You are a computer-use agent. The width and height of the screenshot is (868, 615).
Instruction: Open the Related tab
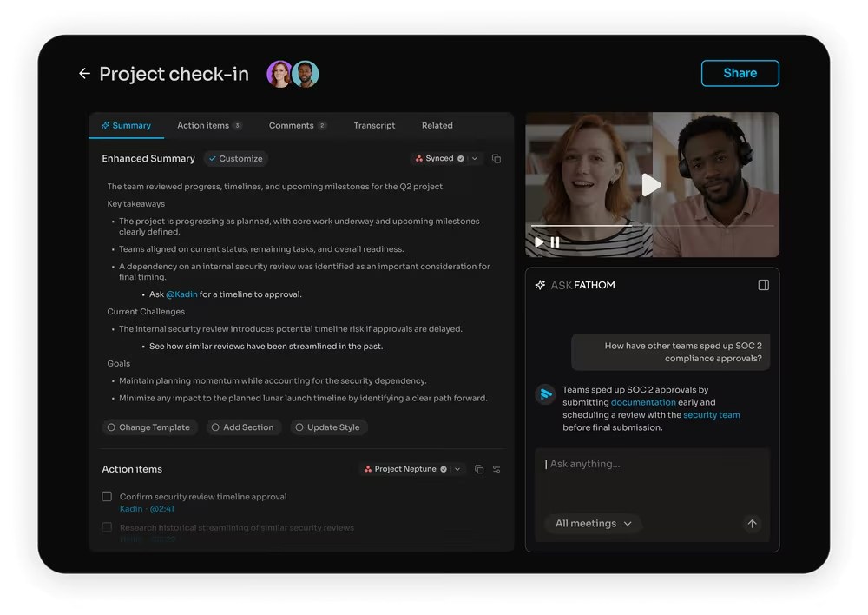[x=437, y=126]
